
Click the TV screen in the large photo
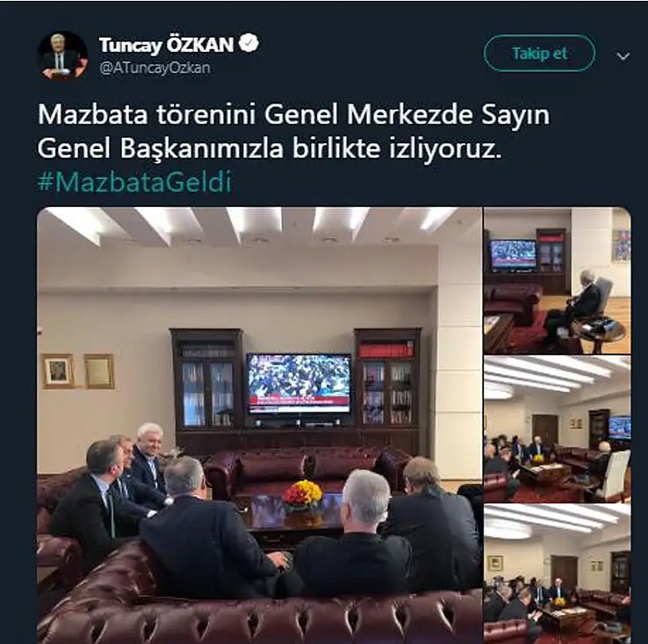(299, 383)
